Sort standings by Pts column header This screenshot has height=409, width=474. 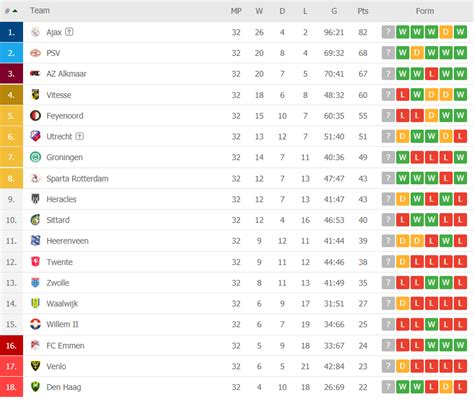pos(363,11)
